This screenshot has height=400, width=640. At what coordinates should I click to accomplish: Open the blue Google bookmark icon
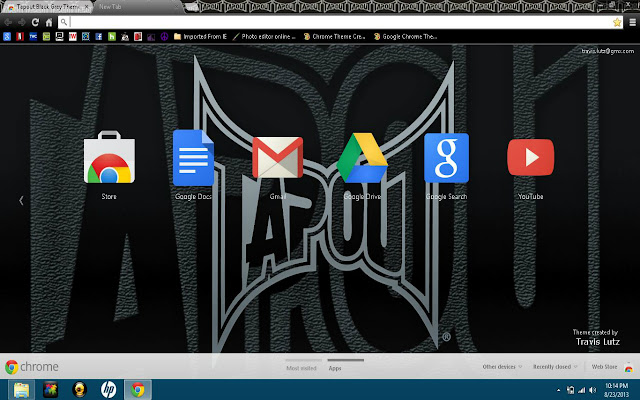click(x=7, y=36)
